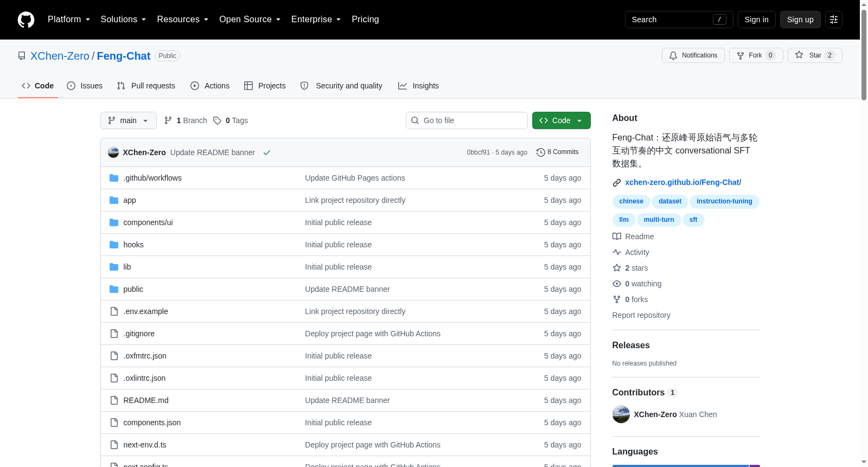
Task: Expand the Platform menu
Action: tap(69, 20)
